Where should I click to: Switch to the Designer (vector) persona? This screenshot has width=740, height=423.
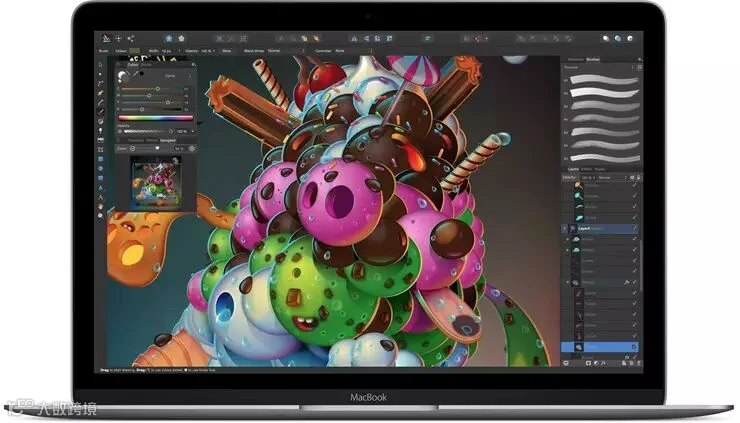[x=107, y=38]
